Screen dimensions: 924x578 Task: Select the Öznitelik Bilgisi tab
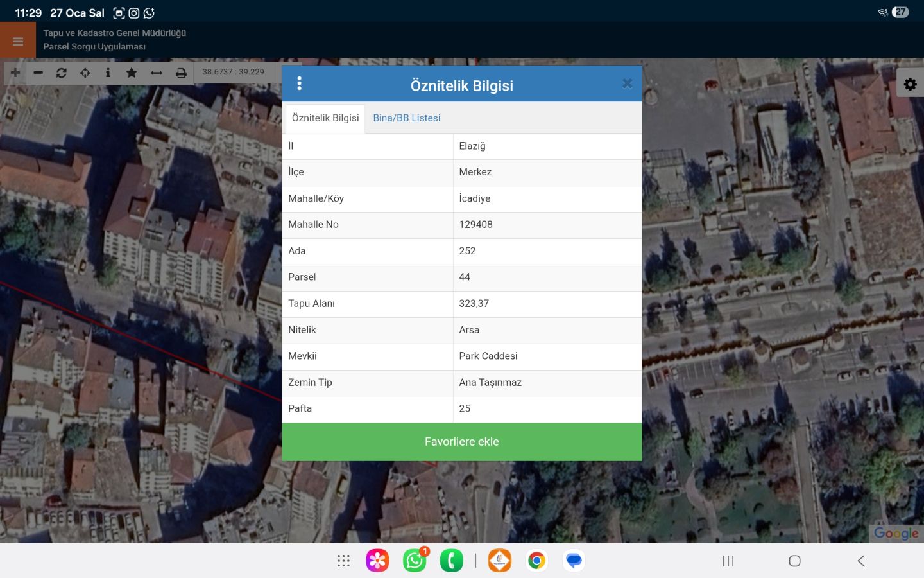325,118
